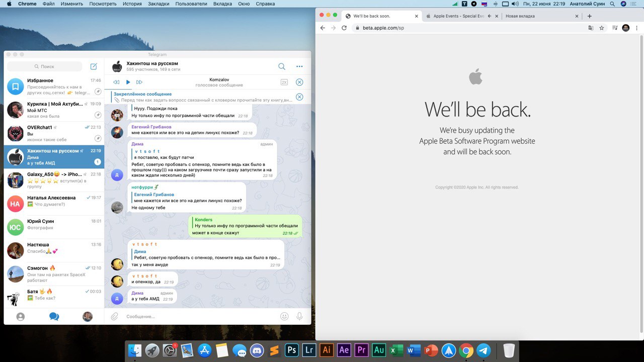Open the emoji picker in Telegram
Screen dimensions: 644x362
pyautogui.click(x=284, y=316)
